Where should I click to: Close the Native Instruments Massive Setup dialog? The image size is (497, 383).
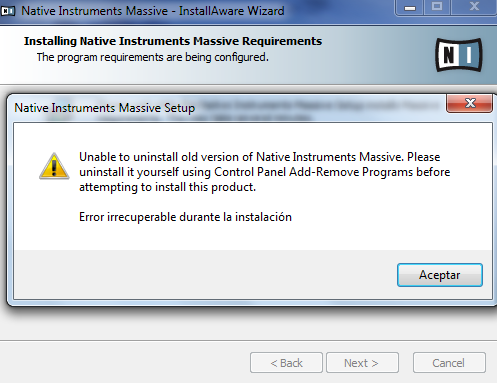point(470,103)
